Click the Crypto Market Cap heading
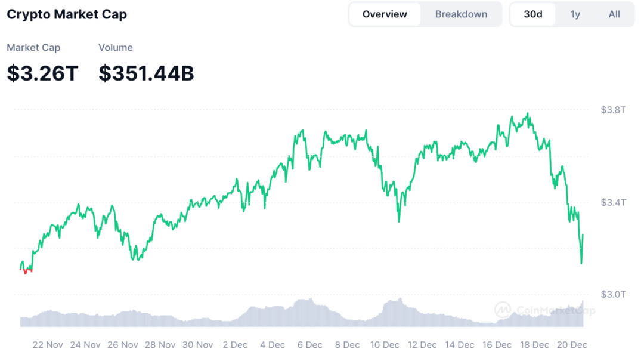Image resolution: width=644 pixels, height=361 pixels. [x=67, y=14]
